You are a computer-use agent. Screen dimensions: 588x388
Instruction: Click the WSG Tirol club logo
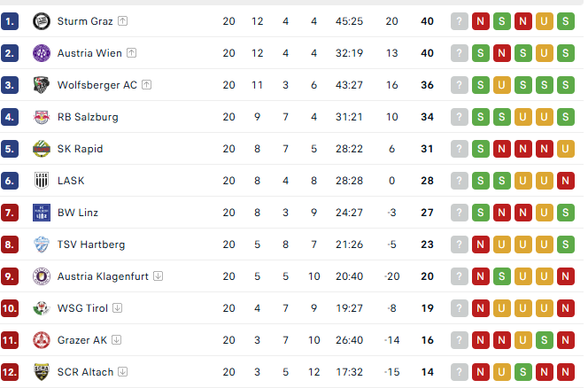[x=41, y=308]
